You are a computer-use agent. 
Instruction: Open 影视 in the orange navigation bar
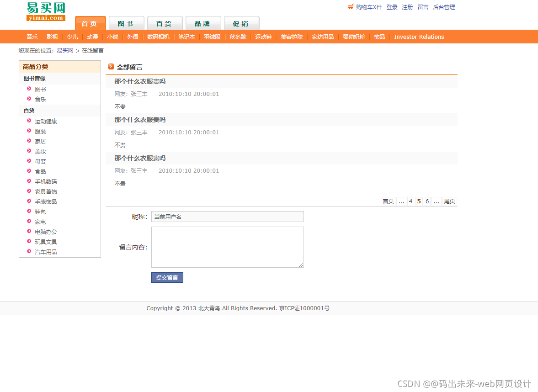coord(52,37)
